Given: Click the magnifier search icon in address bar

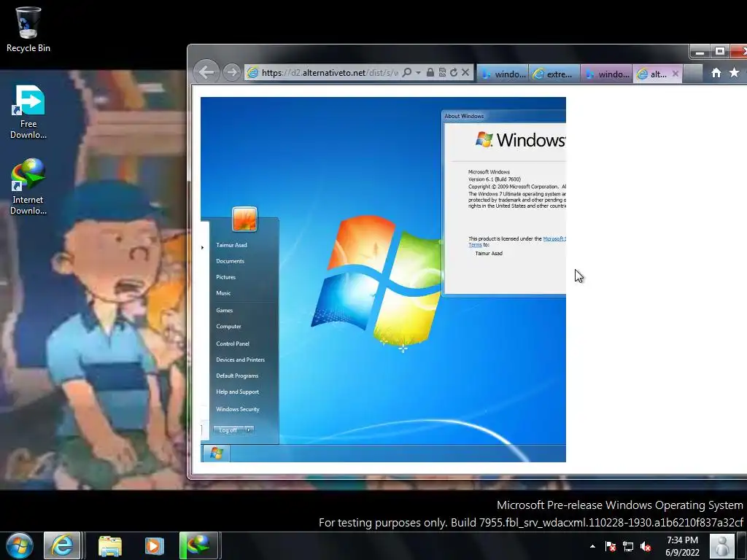Looking at the screenshot, I should click(x=407, y=72).
